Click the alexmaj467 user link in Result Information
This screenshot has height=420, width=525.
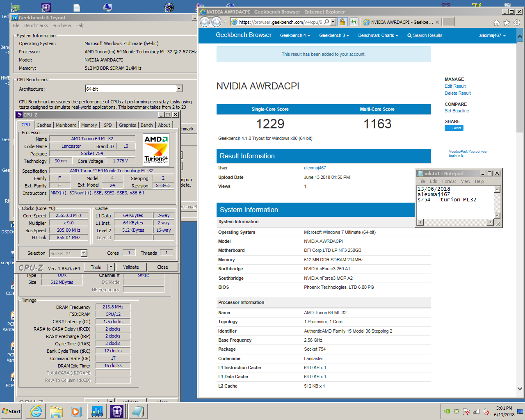pyautogui.click(x=315, y=168)
